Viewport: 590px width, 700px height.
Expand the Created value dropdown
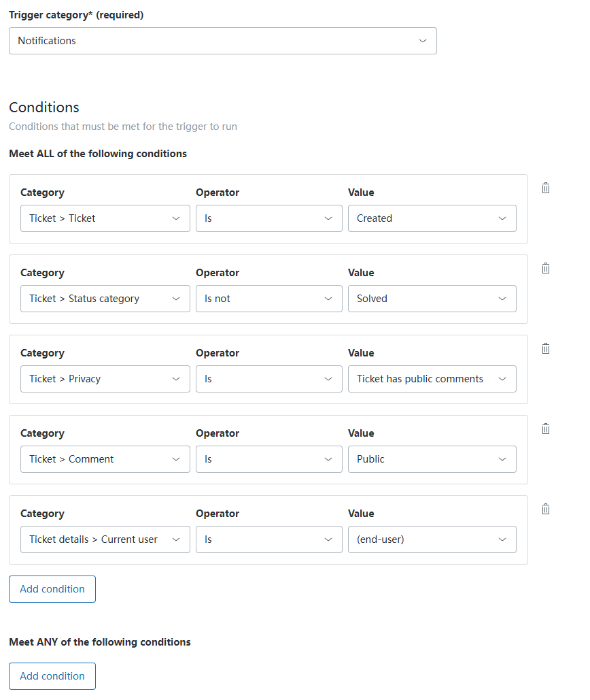(432, 218)
